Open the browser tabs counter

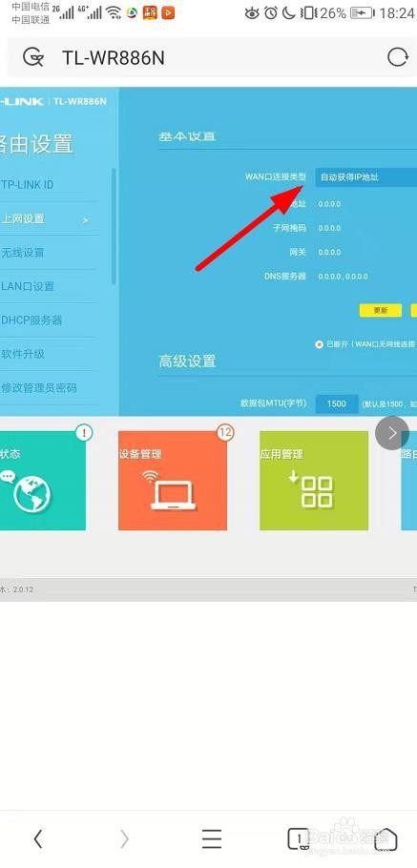point(299,838)
